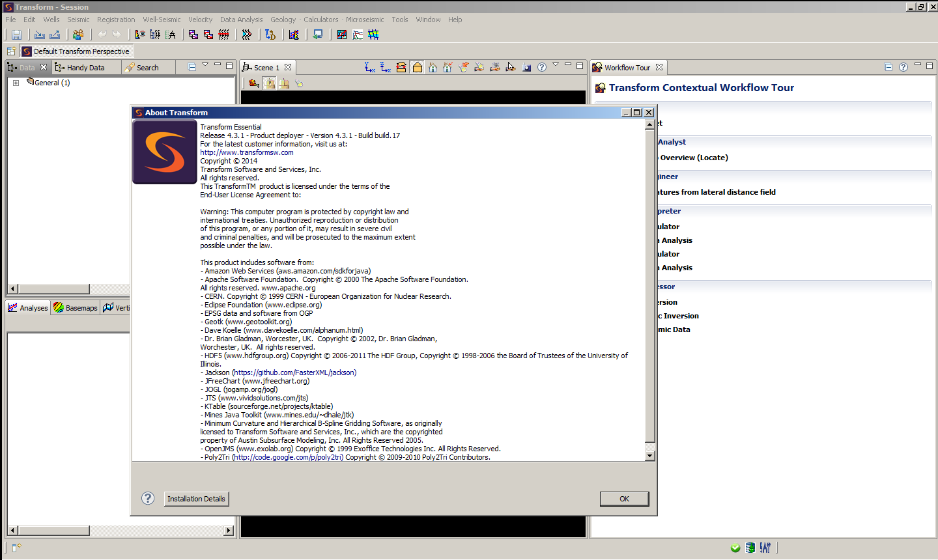Viewport: 938px width, 560px height.
Task: Click the help question icon in Scene toolbar
Action: [x=542, y=67]
